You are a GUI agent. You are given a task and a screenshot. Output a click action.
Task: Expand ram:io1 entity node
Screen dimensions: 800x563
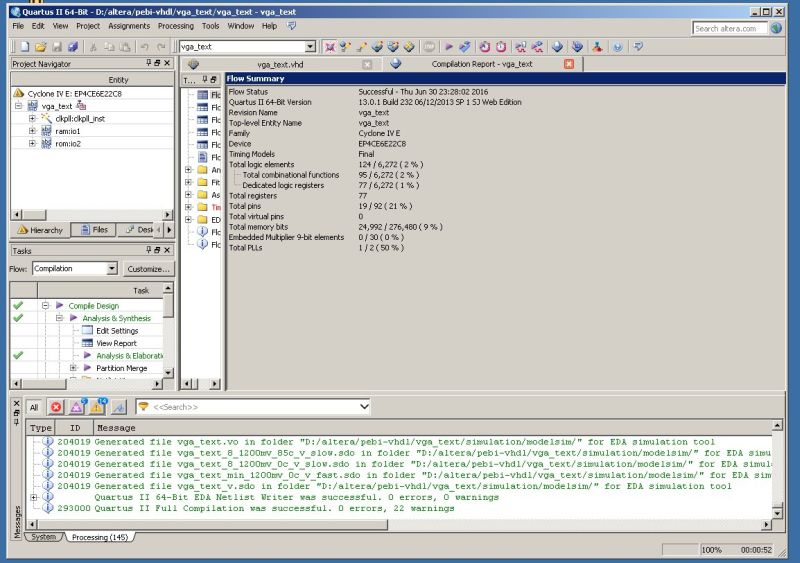(32, 131)
